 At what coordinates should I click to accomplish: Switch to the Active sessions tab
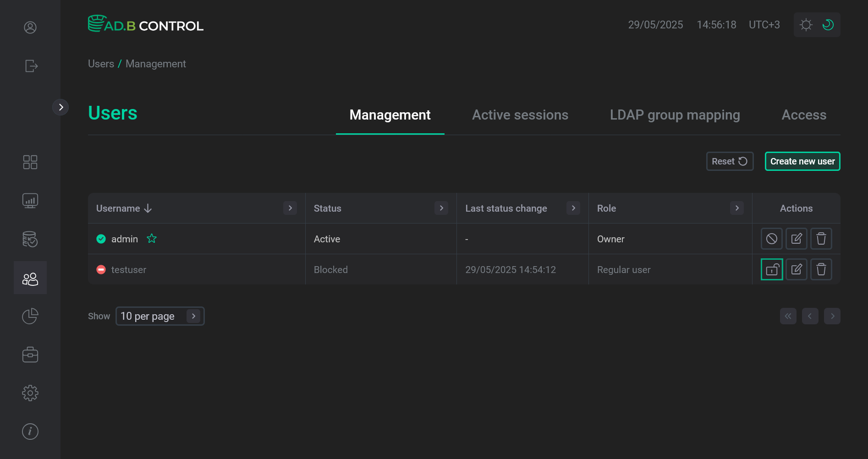[x=520, y=115]
